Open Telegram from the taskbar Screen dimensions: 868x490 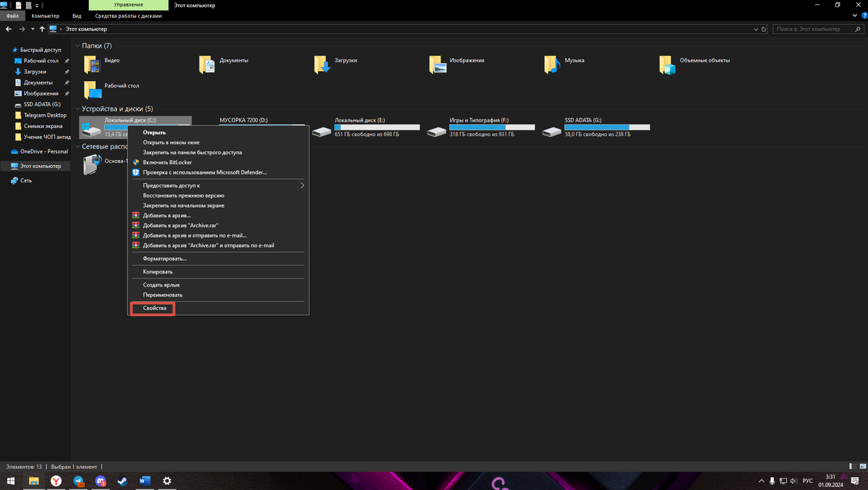pos(79,481)
